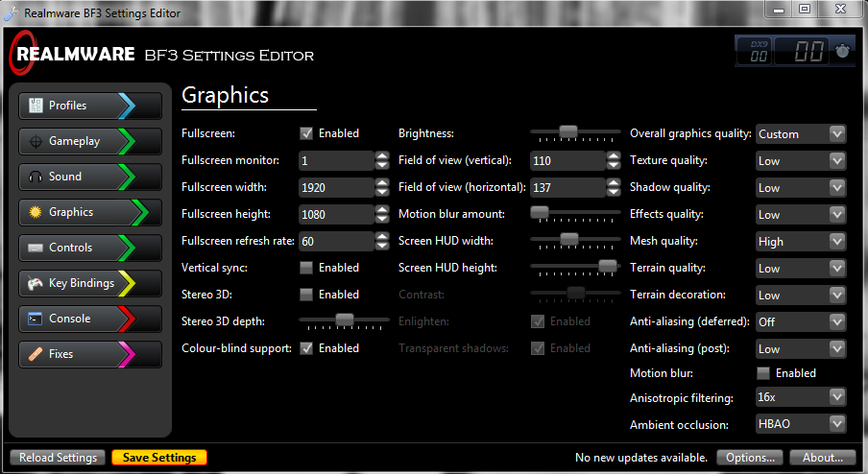
Task: Enable the Motion blur checkbox
Action: [x=763, y=373]
